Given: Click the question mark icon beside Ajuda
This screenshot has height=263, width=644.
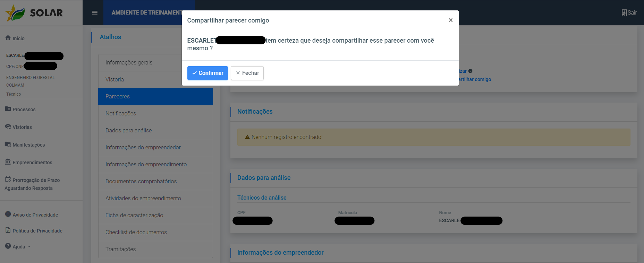Looking at the screenshot, I should coord(8,246).
